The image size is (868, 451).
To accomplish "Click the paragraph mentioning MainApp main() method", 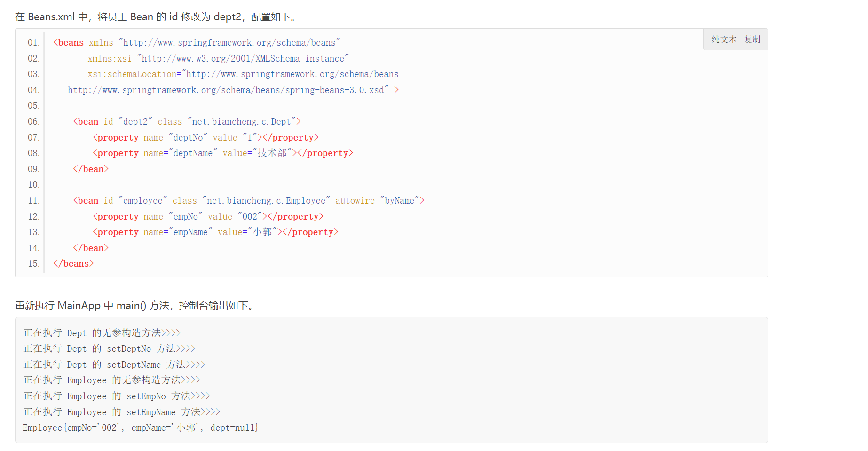I will tap(135, 306).
